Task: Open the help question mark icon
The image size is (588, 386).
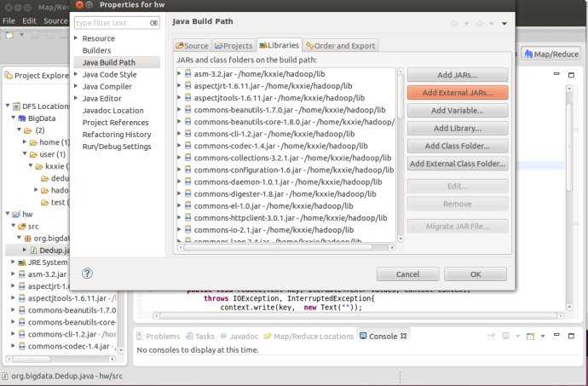Action: 87,274
